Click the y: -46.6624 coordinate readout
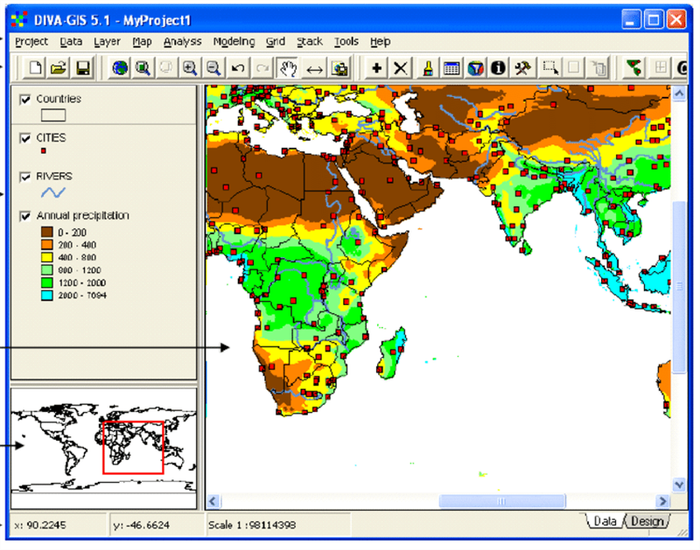 [x=141, y=525]
